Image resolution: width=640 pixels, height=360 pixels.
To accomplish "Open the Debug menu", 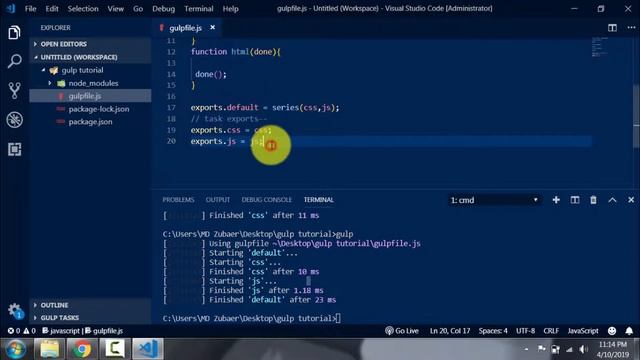I will pyautogui.click(x=163, y=9).
